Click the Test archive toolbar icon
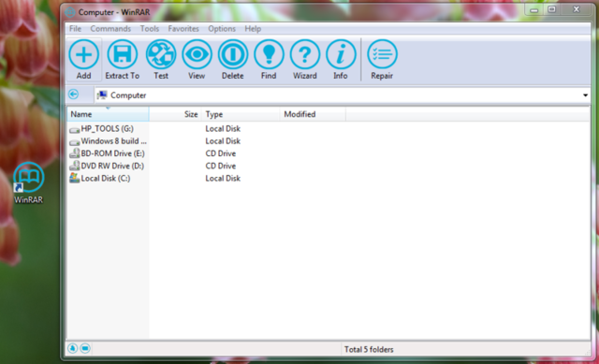 pos(161,54)
